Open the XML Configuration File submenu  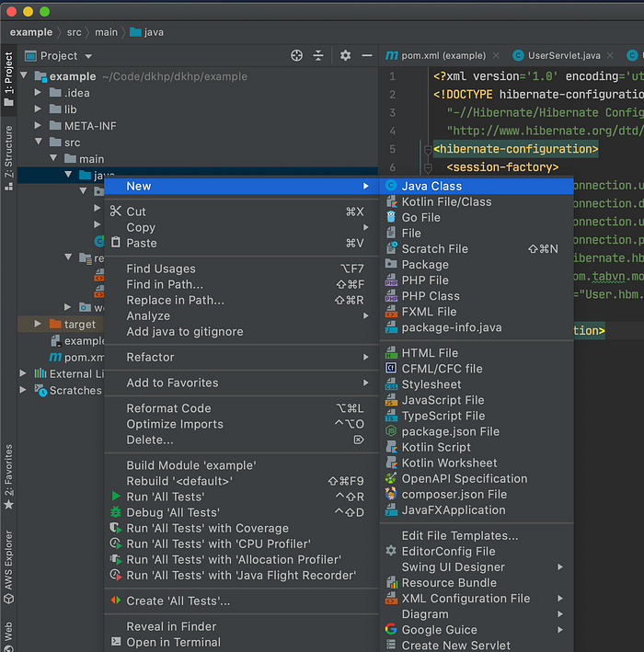click(x=477, y=599)
